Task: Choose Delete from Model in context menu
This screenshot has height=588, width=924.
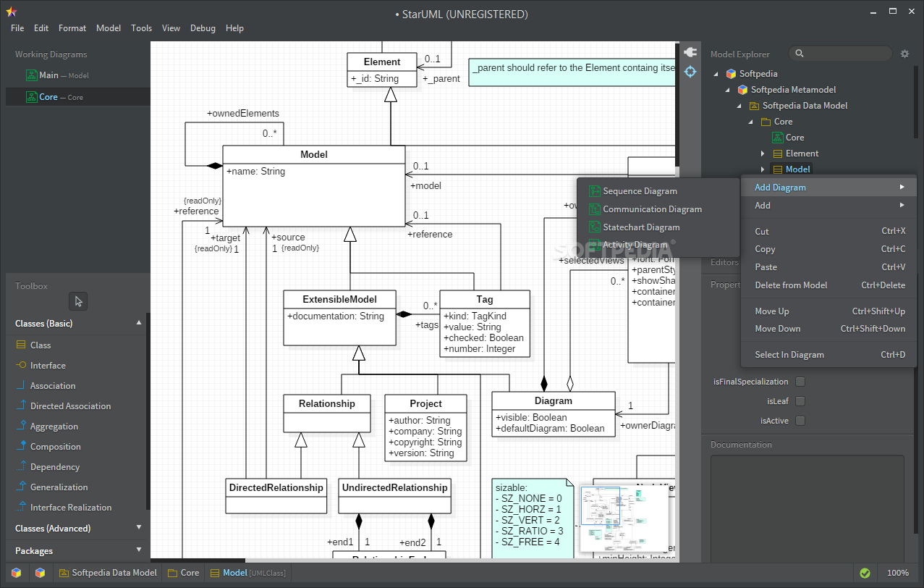Action: click(829, 285)
